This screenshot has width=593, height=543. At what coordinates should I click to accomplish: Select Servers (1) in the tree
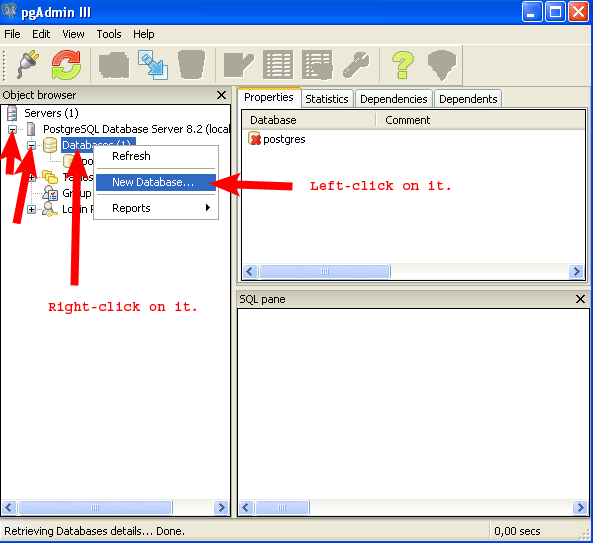(x=51, y=113)
